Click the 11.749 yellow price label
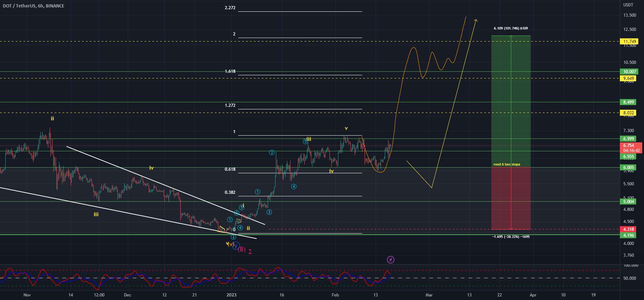Image resolution: width=644 pixels, height=300 pixels. 629,42
